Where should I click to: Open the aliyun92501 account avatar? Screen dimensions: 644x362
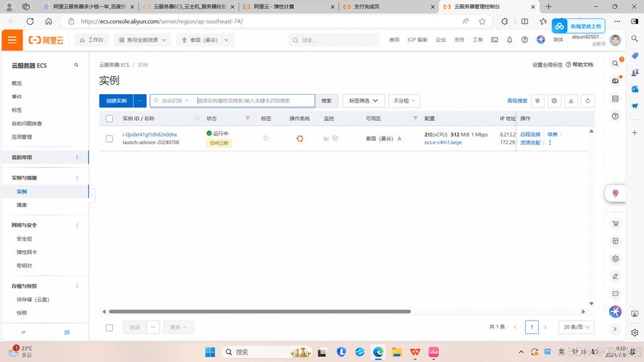615,40
